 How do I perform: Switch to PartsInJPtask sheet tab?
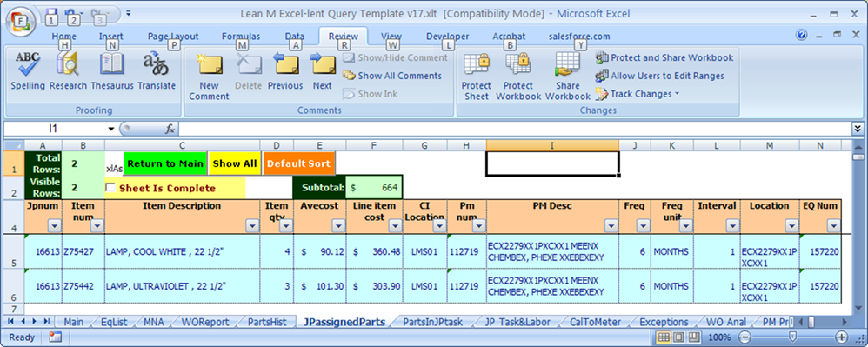[x=431, y=322]
